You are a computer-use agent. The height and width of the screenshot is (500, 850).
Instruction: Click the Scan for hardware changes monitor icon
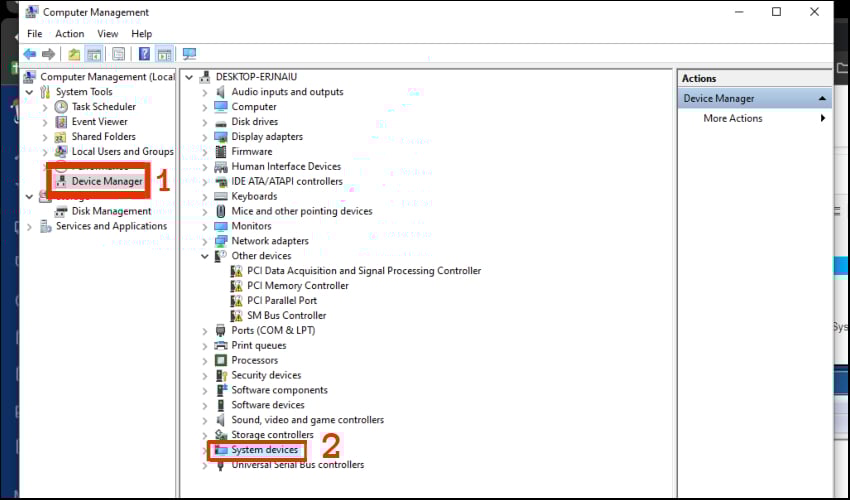pyautogui.click(x=189, y=54)
